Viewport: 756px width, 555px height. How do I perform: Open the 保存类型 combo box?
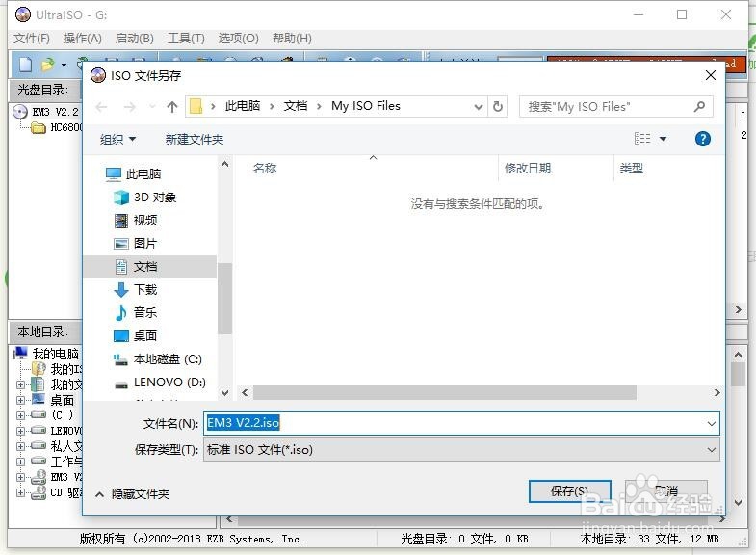click(x=461, y=450)
